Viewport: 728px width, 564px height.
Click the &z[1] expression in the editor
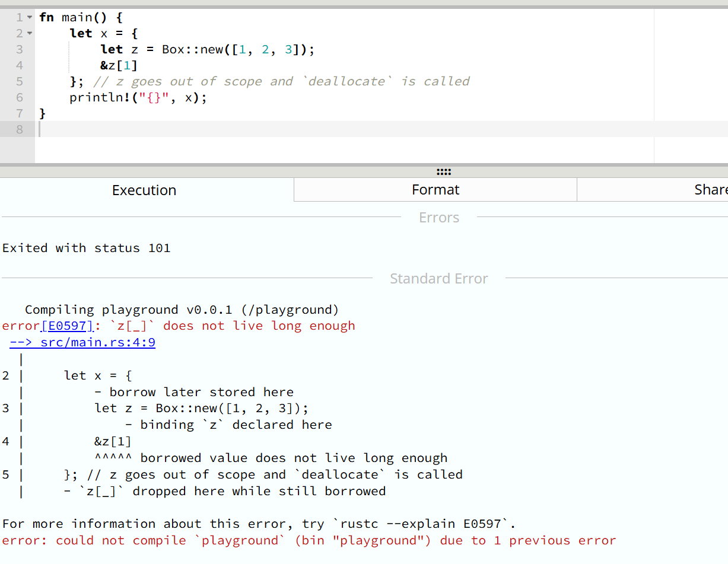click(x=119, y=66)
